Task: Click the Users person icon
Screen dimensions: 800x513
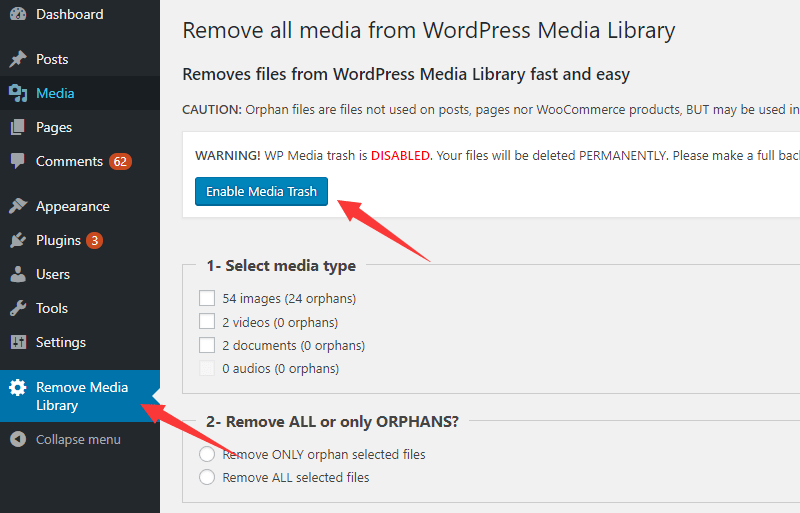Action: [18, 275]
